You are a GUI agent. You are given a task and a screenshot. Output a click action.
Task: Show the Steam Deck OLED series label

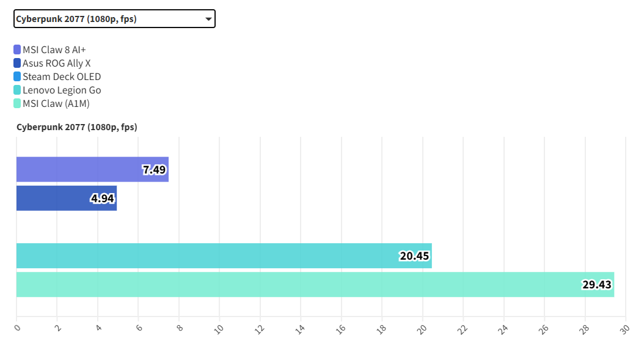coord(62,76)
